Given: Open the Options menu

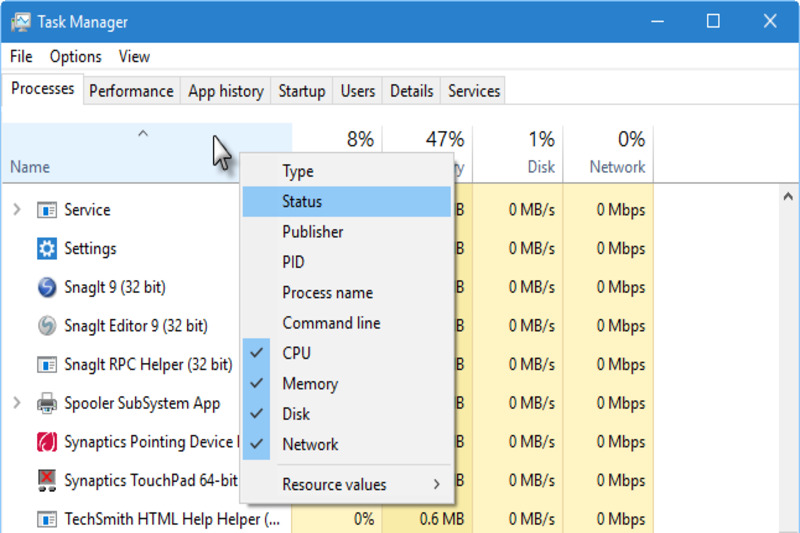Looking at the screenshot, I should pyautogui.click(x=76, y=57).
